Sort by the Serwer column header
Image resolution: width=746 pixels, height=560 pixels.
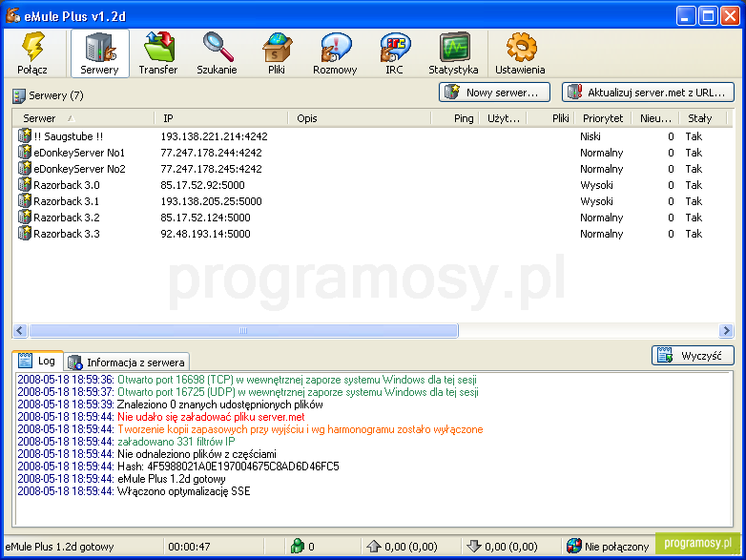tap(83, 118)
